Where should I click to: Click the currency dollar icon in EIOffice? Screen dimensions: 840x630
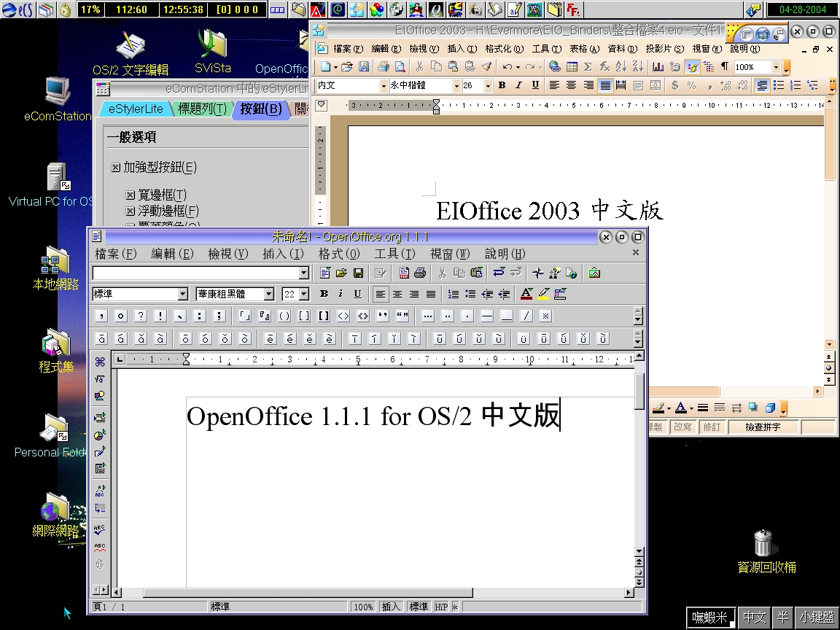point(674,85)
